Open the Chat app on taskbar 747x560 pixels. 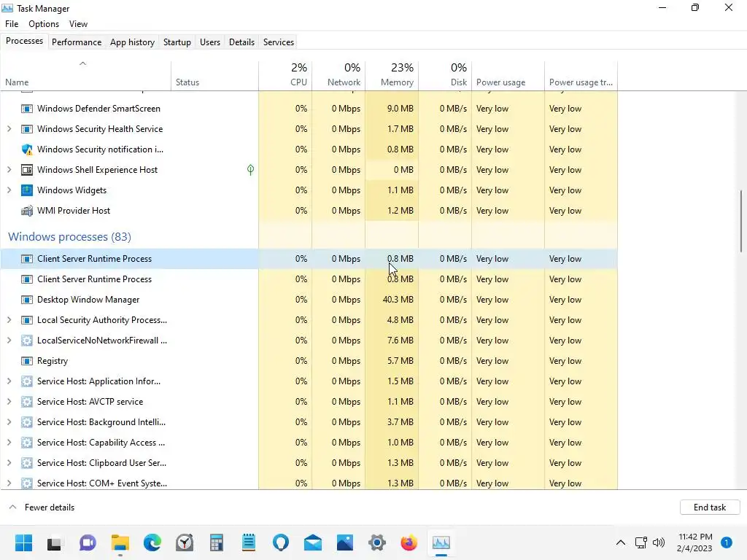pyautogui.click(x=88, y=542)
